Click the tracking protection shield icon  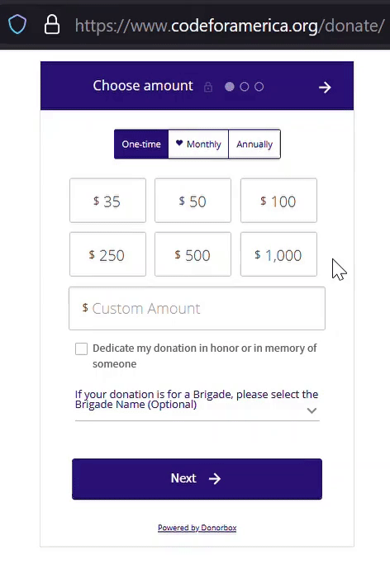[x=17, y=25]
